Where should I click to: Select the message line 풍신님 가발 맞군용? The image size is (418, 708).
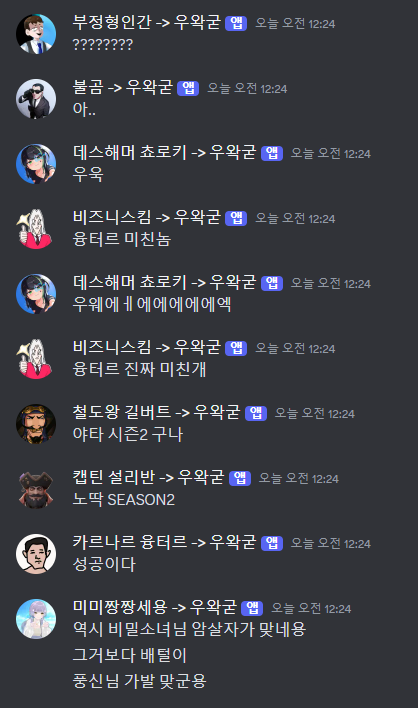139,681
